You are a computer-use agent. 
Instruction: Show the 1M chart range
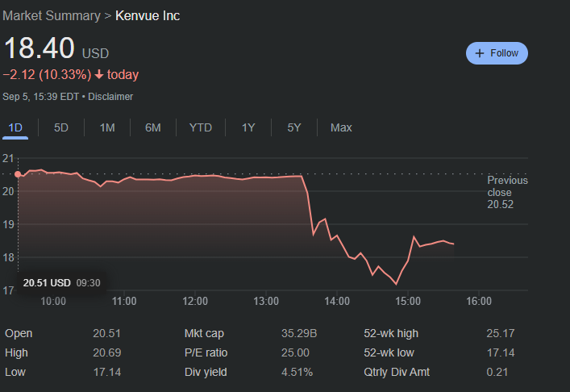pyautogui.click(x=107, y=127)
